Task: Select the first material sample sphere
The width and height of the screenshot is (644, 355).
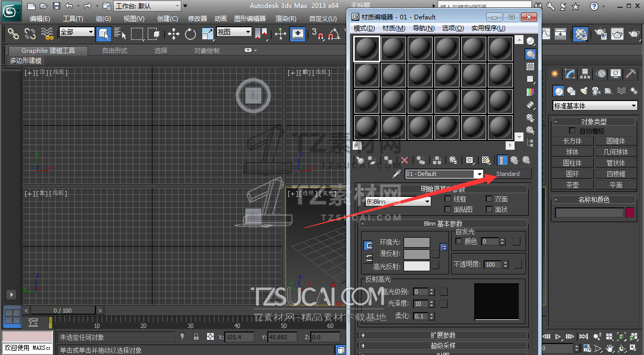Action: (367, 49)
